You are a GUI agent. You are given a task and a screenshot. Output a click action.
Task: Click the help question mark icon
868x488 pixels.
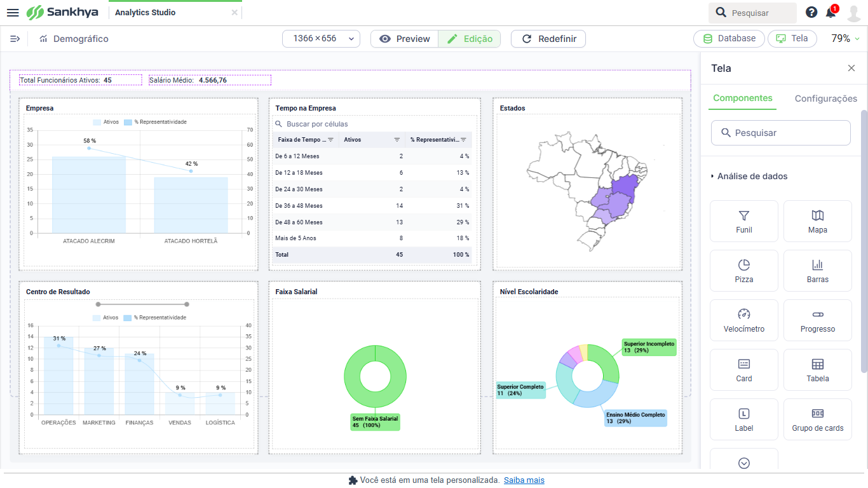point(811,12)
